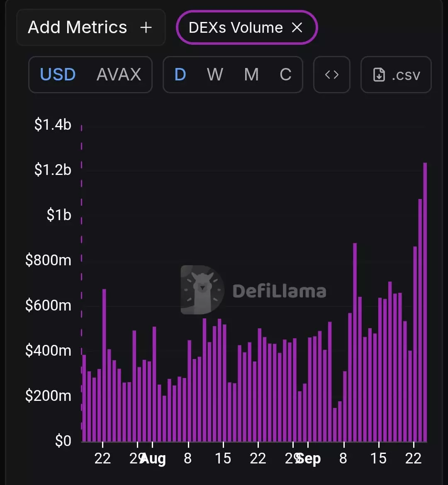Click the plus icon in Add Metrics
The width and height of the screenshot is (448, 485).
[146, 27]
